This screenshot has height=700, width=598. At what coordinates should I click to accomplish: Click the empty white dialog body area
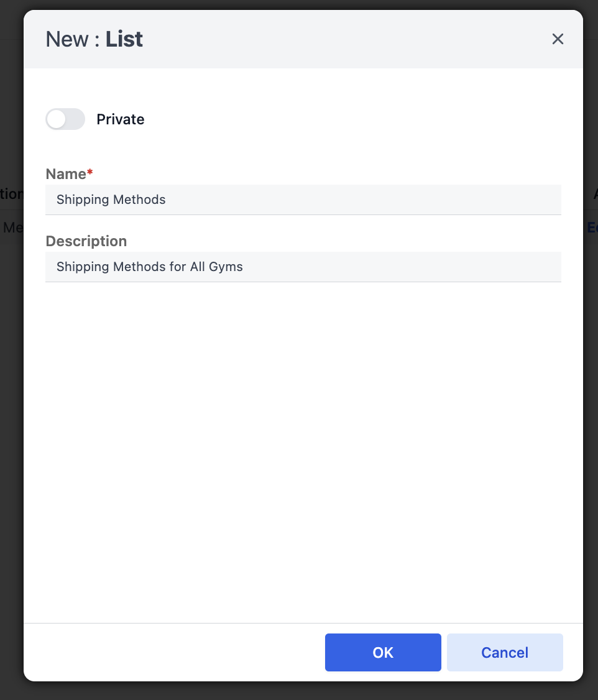click(x=303, y=451)
